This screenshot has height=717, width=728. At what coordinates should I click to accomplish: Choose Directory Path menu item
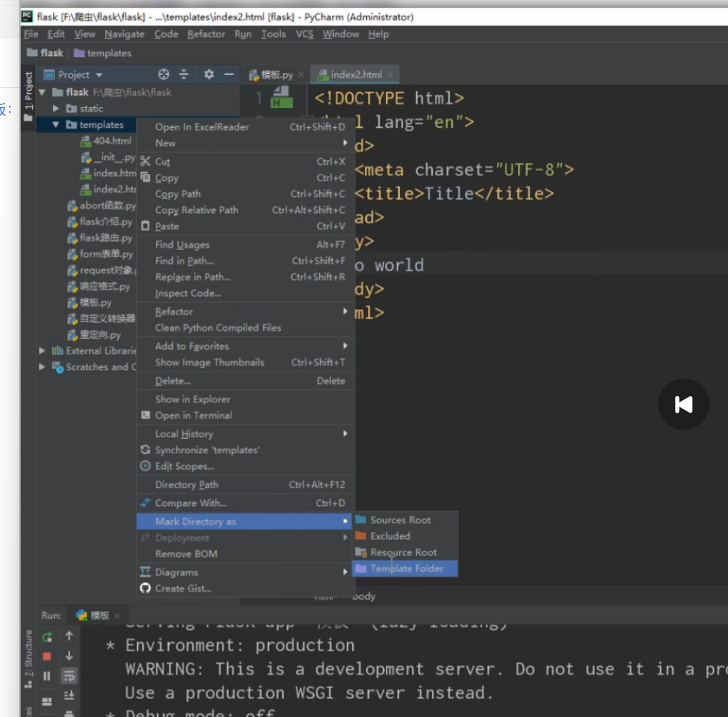[245, 484]
